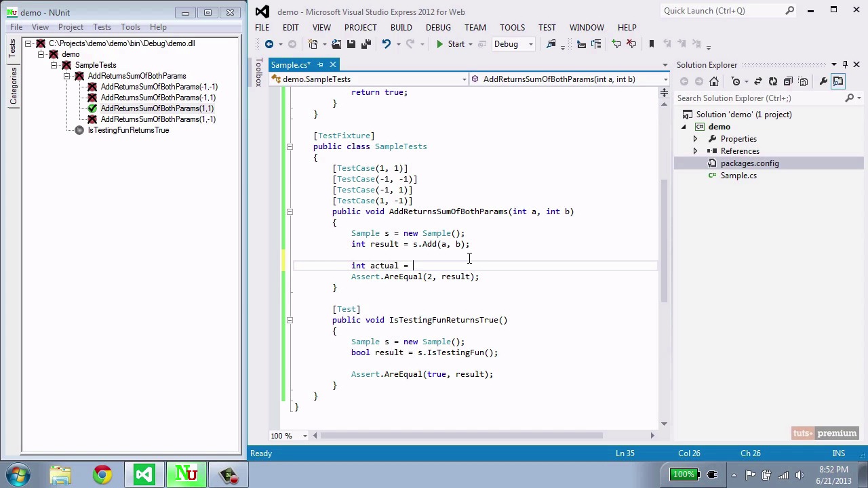Close the Sample.cs editor tab

tap(332, 65)
